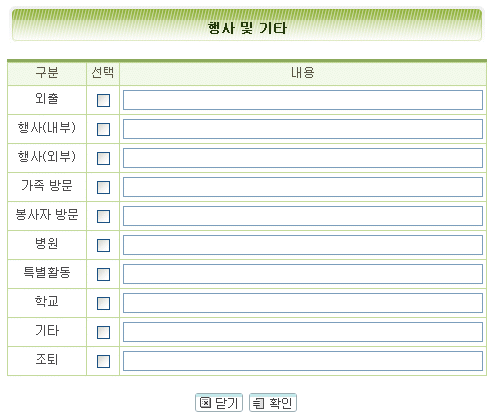Tick the 행사(내부) checkbox
The image size is (492, 417).
(103, 129)
